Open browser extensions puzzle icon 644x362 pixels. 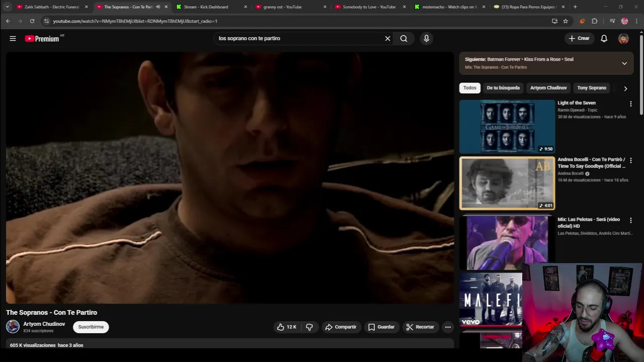pyautogui.click(x=594, y=21)
